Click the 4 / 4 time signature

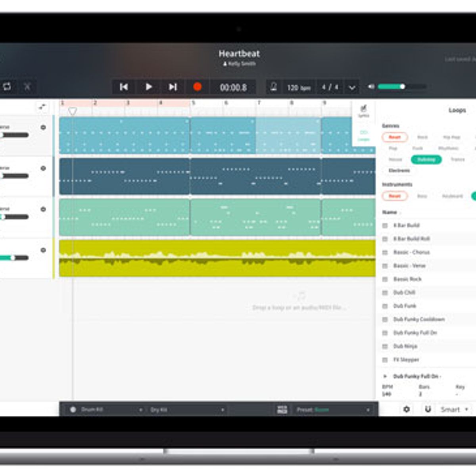coord(330,87)
